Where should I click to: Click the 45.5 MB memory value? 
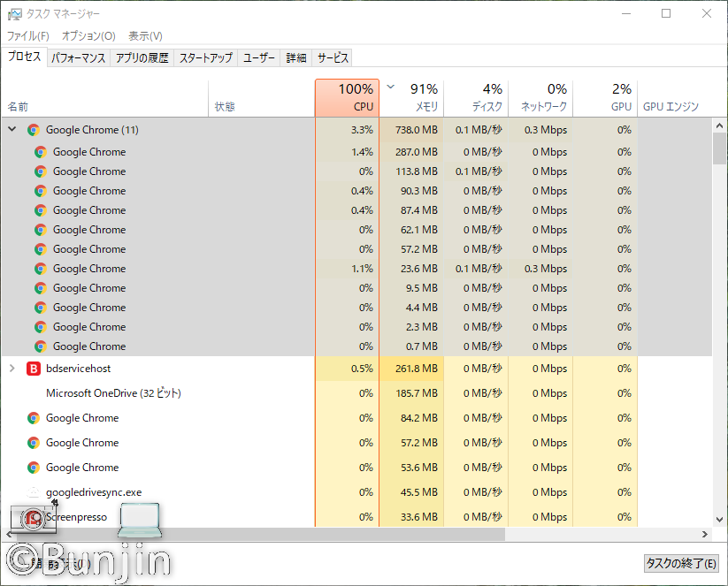pos(419,492)
